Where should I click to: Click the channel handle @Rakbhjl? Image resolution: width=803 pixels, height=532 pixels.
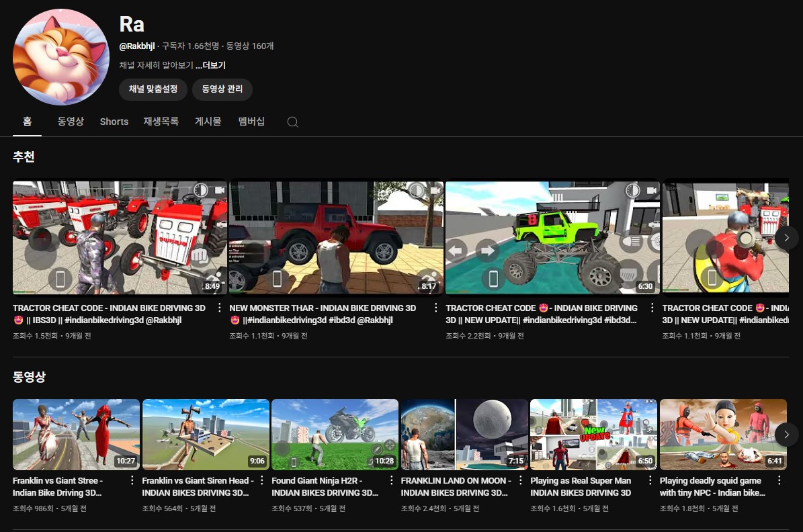click(136, 46)
